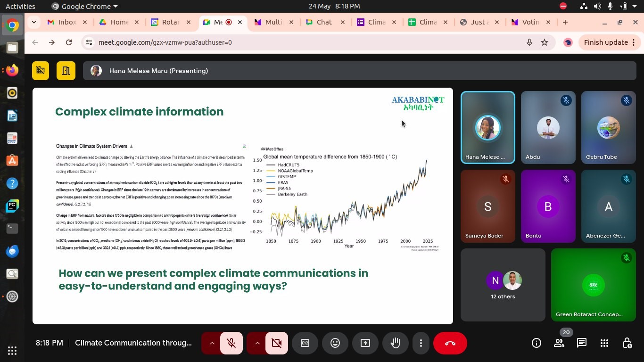The width and height of the screenshot is (644, 362).
Task: Toggle the muted microphone button
Action: (231, 343)
